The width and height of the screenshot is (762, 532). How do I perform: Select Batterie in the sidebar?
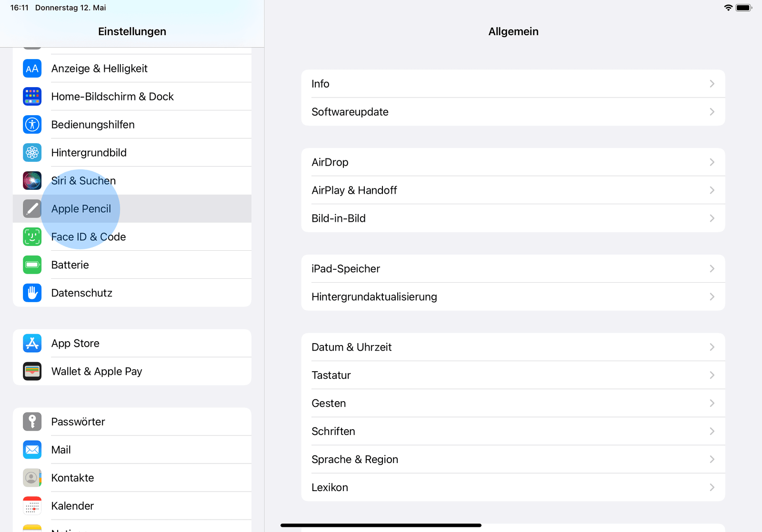coord(132,265)
